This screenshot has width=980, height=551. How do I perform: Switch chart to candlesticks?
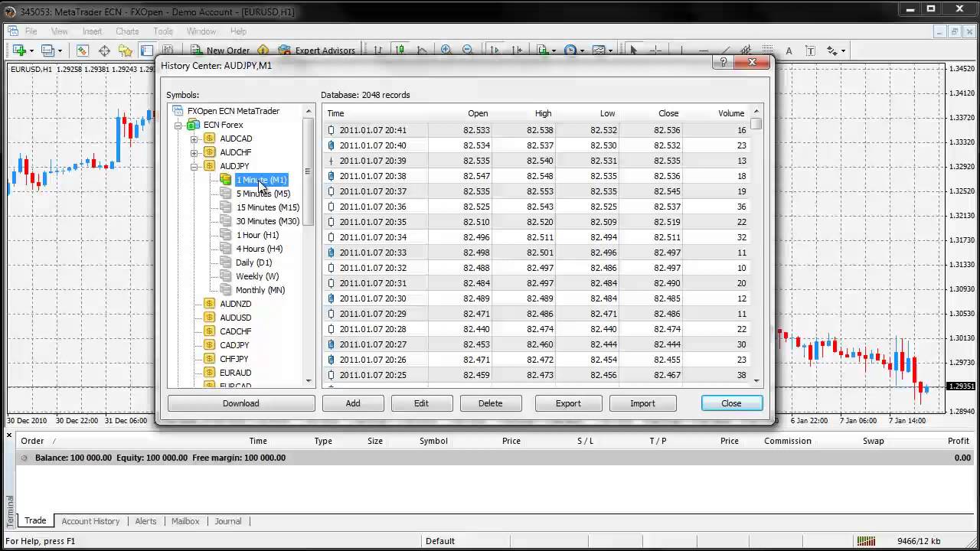pos(400,51)
